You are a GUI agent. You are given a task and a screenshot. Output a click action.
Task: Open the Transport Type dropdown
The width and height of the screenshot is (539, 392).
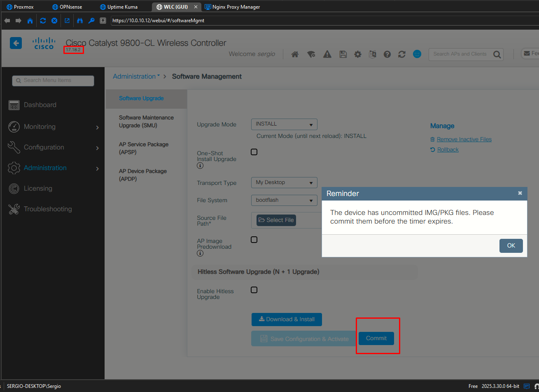point(284,182)
